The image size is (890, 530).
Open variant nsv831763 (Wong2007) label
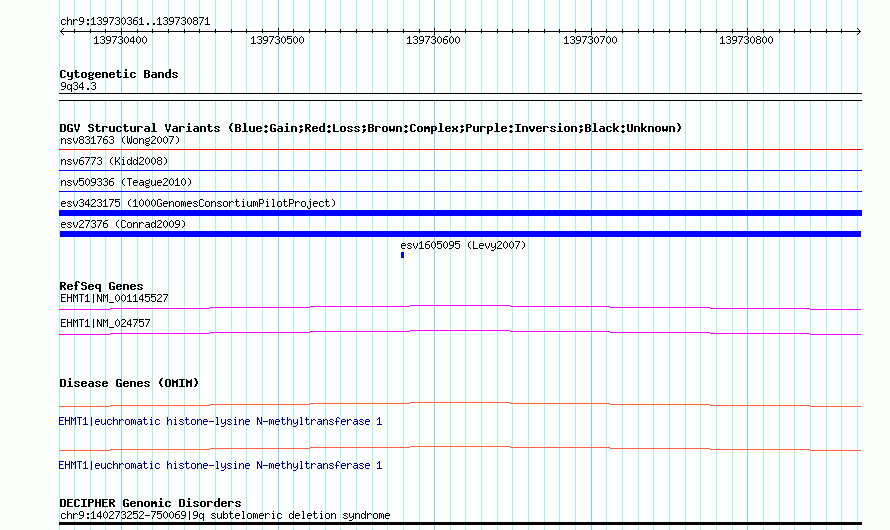120,140
